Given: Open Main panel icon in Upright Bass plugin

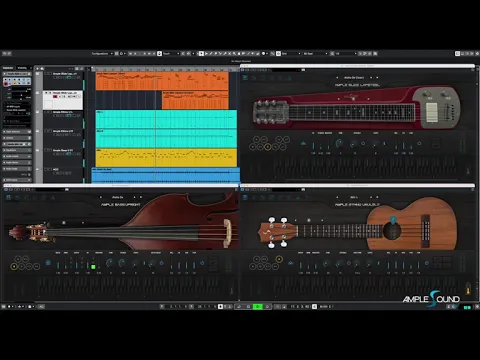Looking at the screenshot, I should click(x=9, y=198).
